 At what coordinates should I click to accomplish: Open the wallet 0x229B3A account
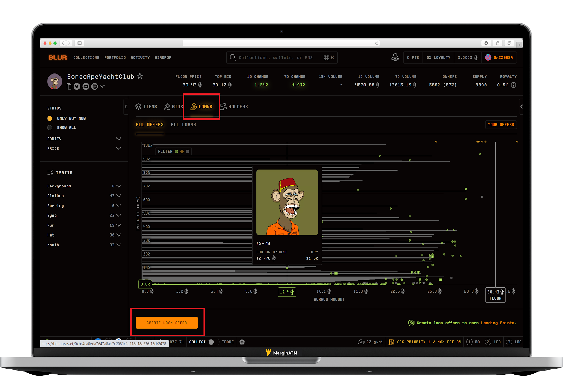499,58
